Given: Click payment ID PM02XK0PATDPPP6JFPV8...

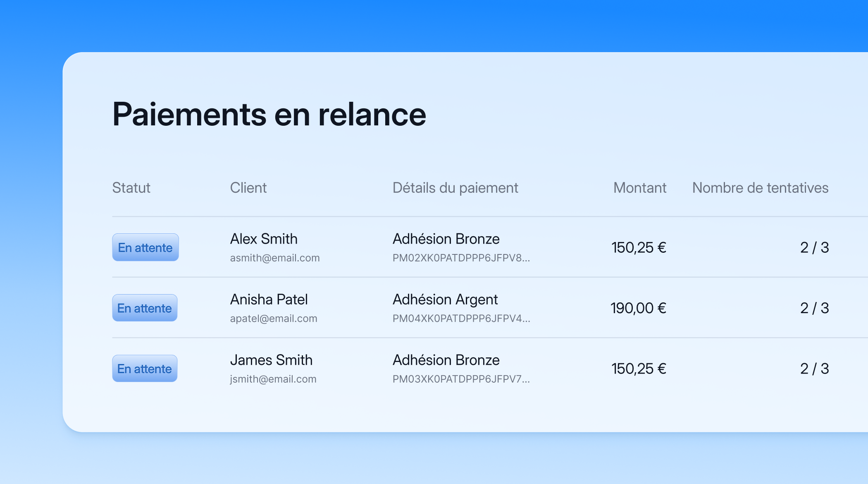Looking at the screenshot, I should click(x=461, y=258).
